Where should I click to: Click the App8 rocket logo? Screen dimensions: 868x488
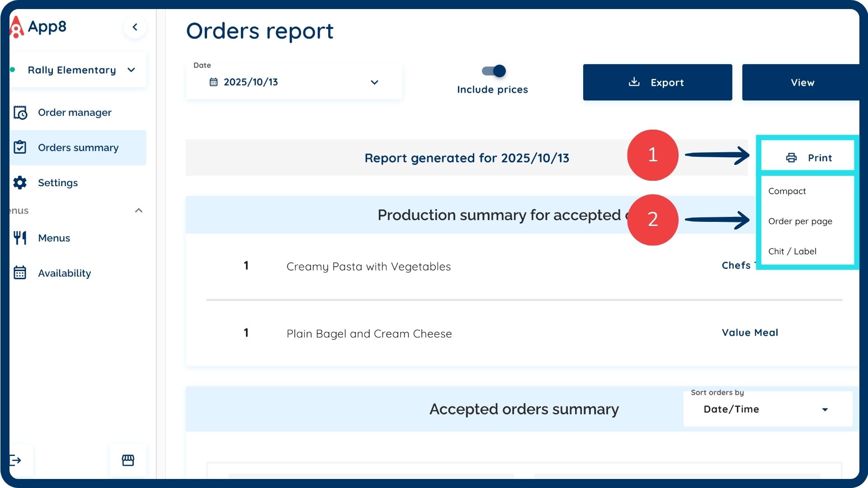pyautogui.click(x=16, y=27)
